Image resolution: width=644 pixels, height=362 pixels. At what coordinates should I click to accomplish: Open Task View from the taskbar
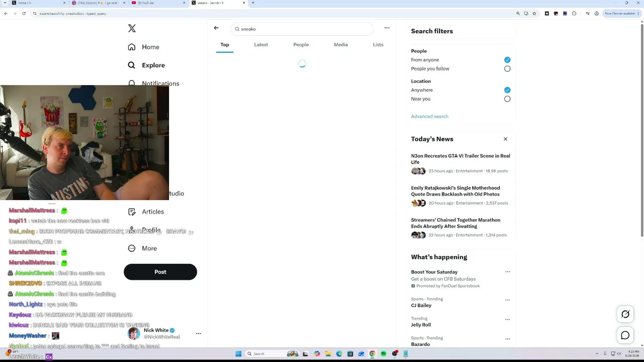click(305, 354)
